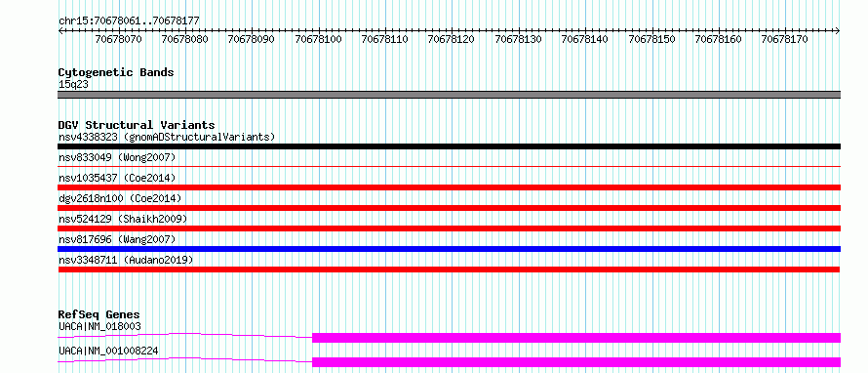Image resolution: width=868 pixels, height=373 pixels.
Task: Click ruler position 70678140
Action: click(584, 39)
